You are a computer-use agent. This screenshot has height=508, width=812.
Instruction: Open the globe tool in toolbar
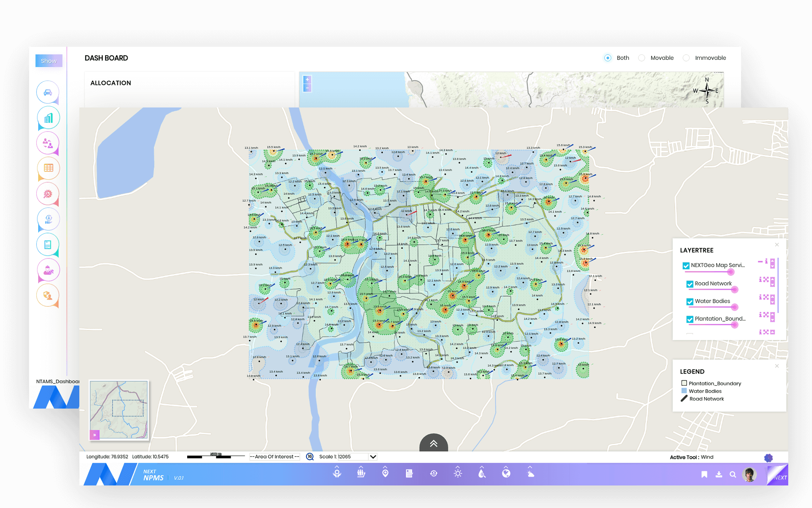click(506, 473)
